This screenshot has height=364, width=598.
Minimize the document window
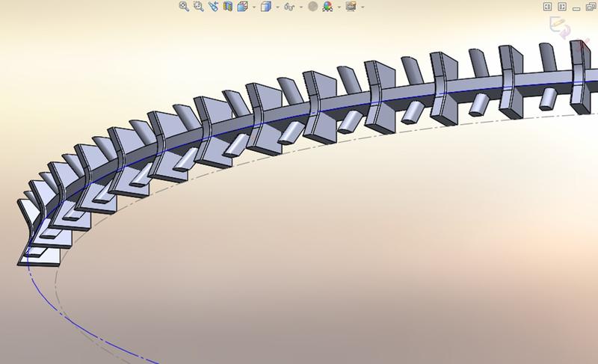(576, 8)
